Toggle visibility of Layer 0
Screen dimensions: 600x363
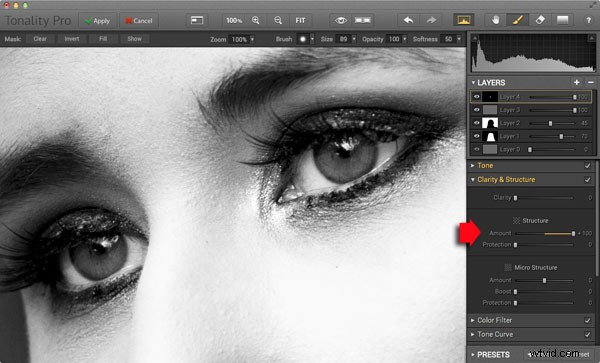(476, 149)
